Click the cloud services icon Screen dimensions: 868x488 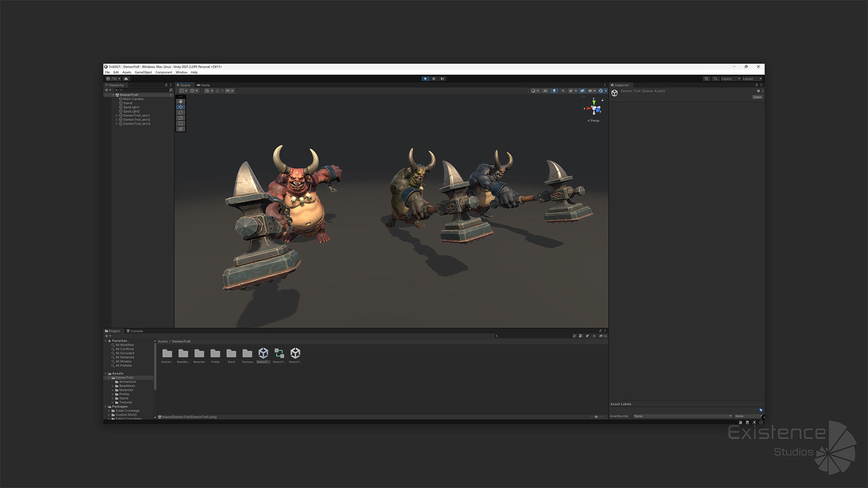pyautogui.click(x=126, y=79)
